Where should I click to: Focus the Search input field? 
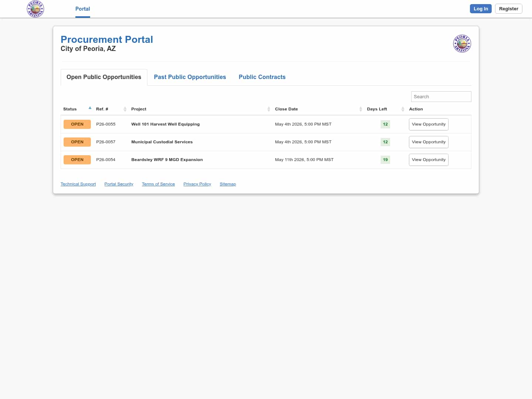tap(441, 96)
